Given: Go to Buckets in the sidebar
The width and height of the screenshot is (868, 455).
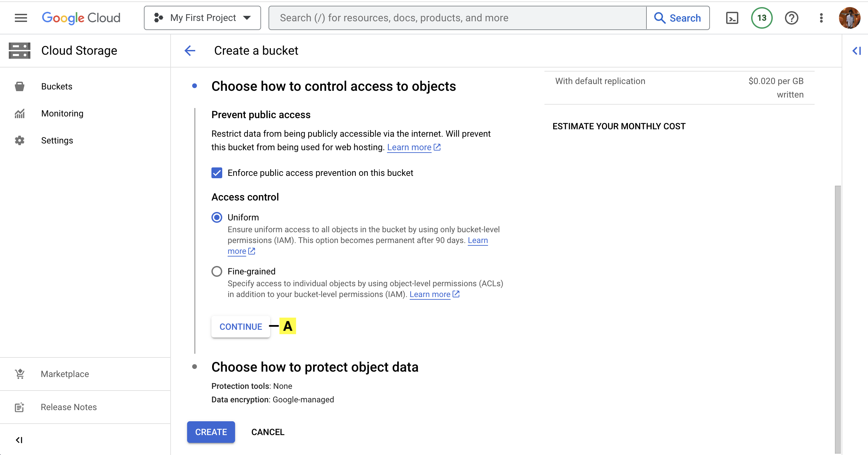Looking at the screenshot, I should click(56, 86).
